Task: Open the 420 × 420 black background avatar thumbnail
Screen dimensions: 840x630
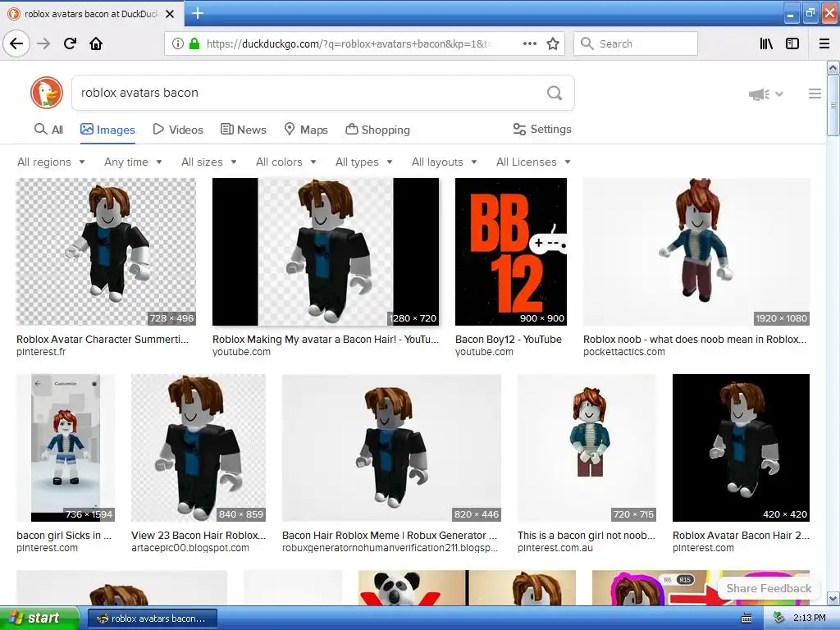Action: [741, 448]
